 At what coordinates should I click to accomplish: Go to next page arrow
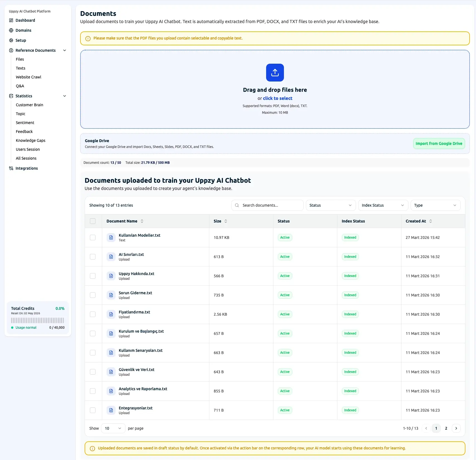456,428
